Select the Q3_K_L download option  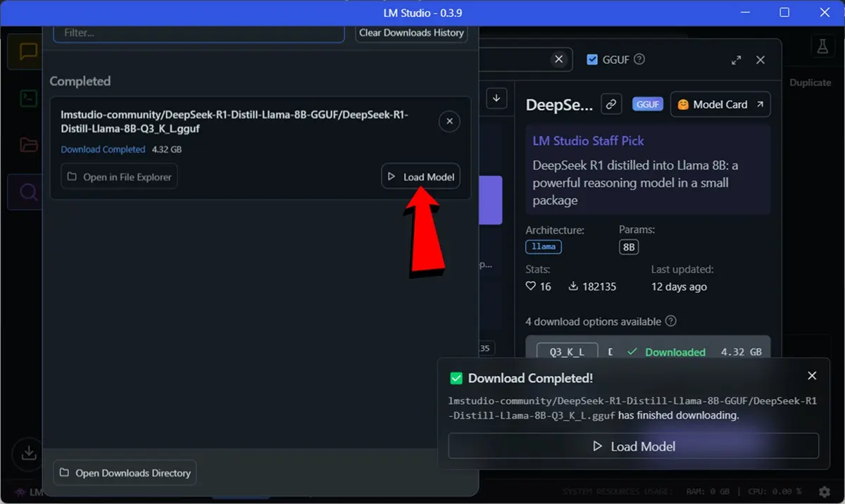pyautogui.click(x=567, y=352)
